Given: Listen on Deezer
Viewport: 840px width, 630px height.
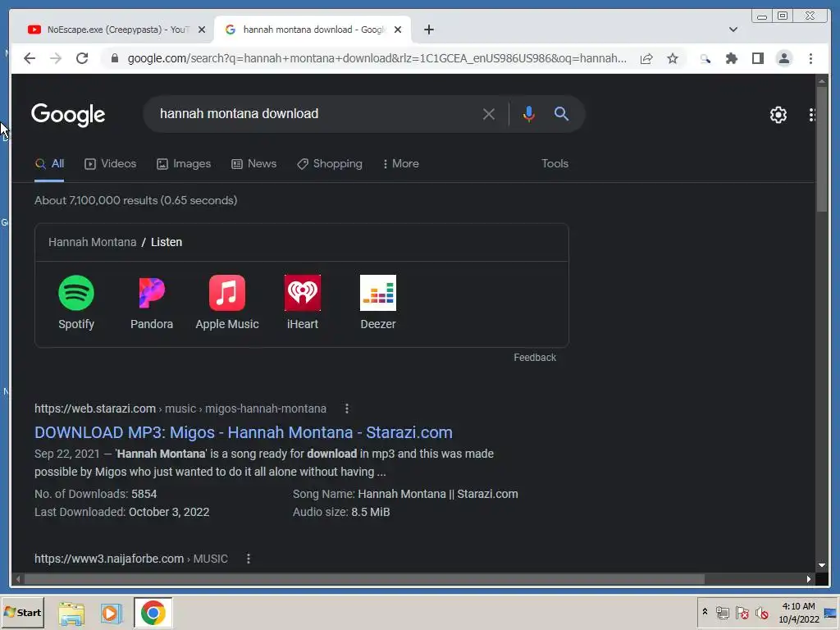Looking at the screenshot, I should click(x=378, y=303).
